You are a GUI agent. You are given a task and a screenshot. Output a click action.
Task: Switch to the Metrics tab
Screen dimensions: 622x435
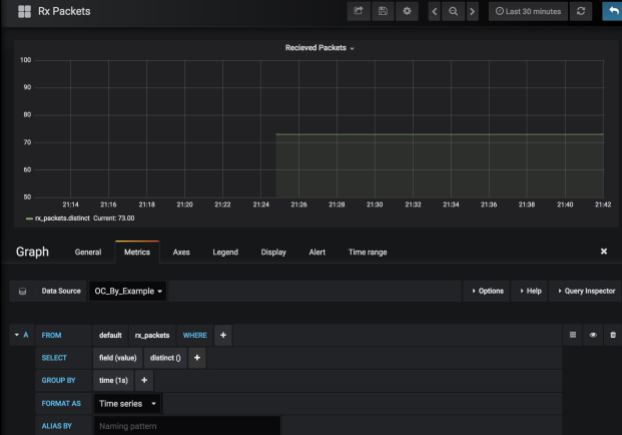(x=137, y=252)
